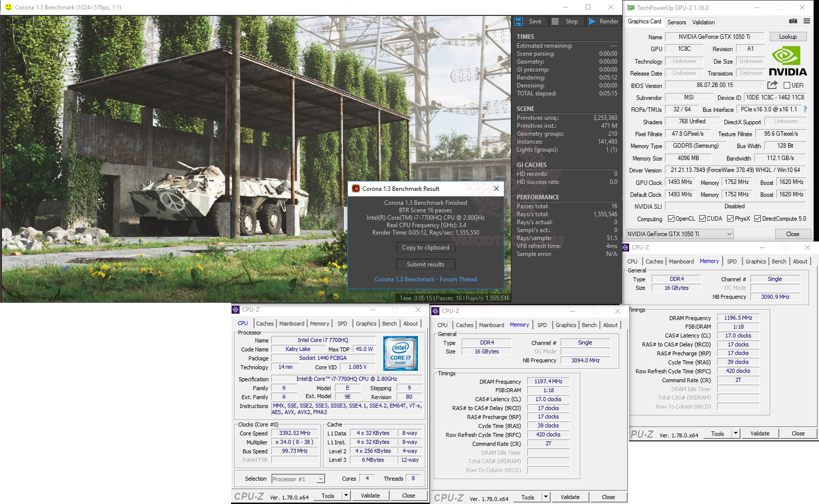Toggle the PhysX checkbox

[x=730, y=219]
